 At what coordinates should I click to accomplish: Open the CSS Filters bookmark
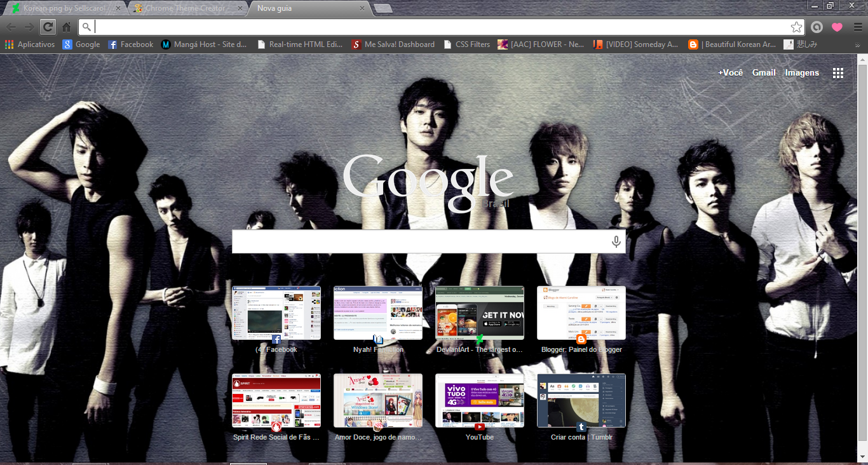coord(471,44)
